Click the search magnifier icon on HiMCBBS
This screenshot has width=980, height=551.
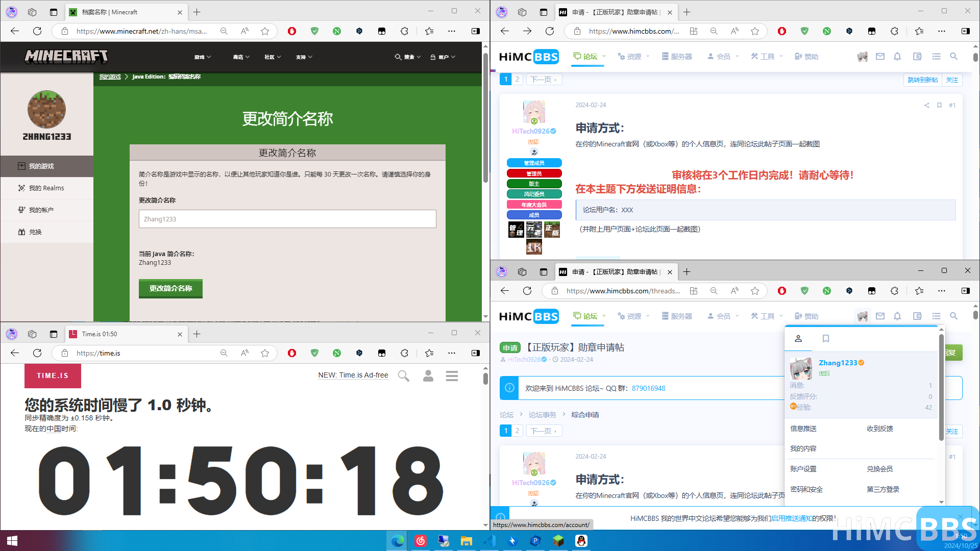tap(953, 56)
